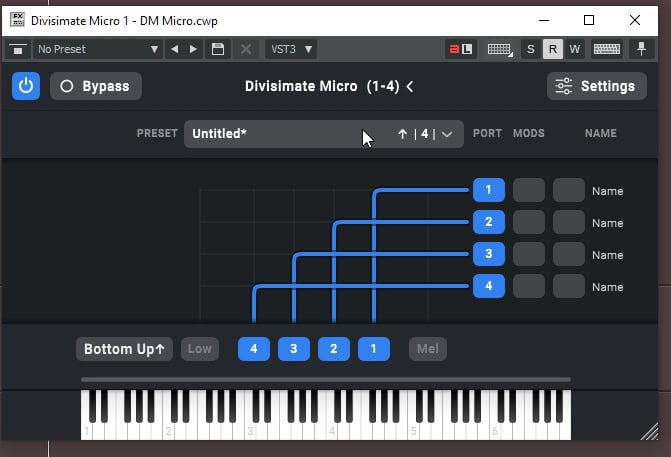Edit the Name field of port 4

click(608, 287)
